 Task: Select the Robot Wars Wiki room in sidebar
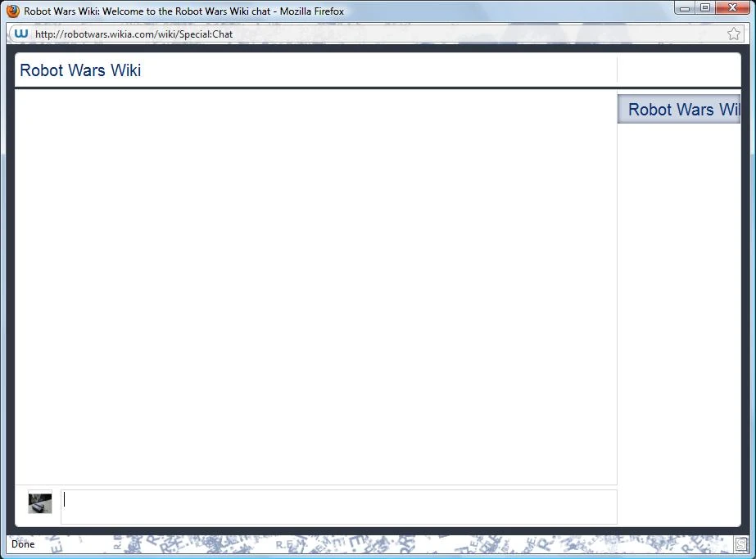coord(679,110)
